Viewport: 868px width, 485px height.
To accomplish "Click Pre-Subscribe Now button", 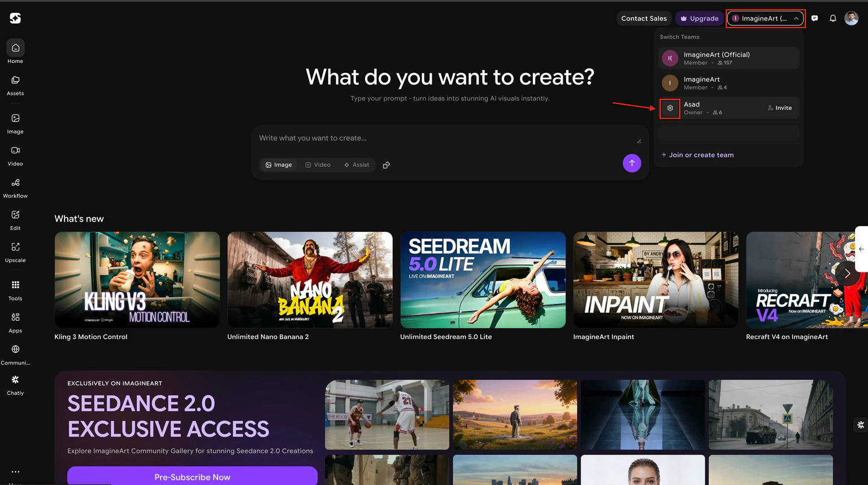I will pyautogui.click(x=192, y=476).
